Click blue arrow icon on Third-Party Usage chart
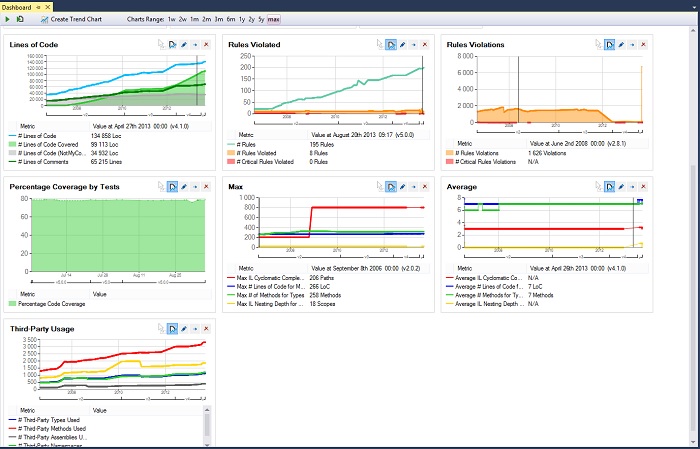 pyautogui.click(x=195, y=327)
